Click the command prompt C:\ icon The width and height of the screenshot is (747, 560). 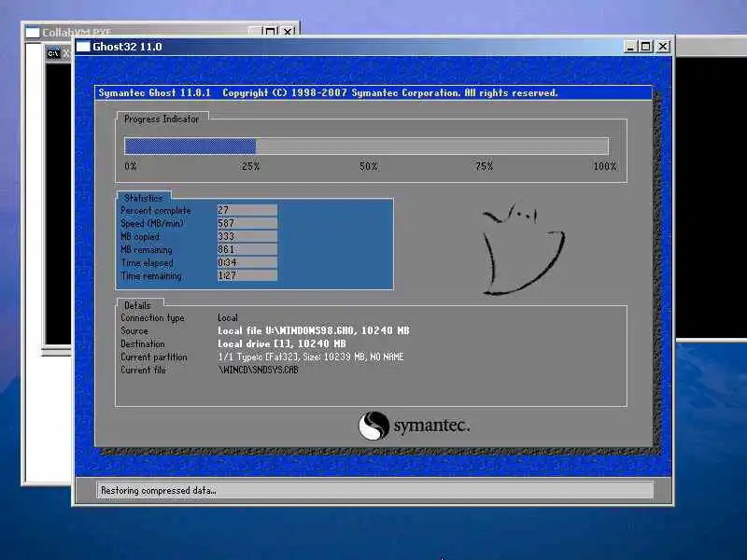point(53,54)
